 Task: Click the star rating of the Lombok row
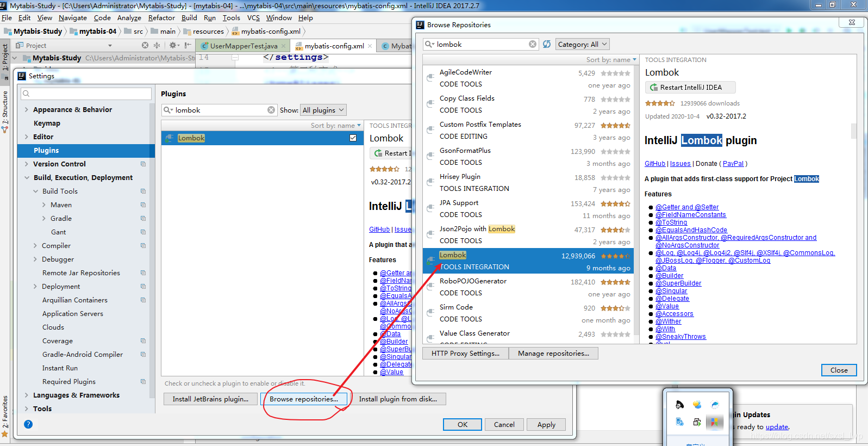(615, 256)
